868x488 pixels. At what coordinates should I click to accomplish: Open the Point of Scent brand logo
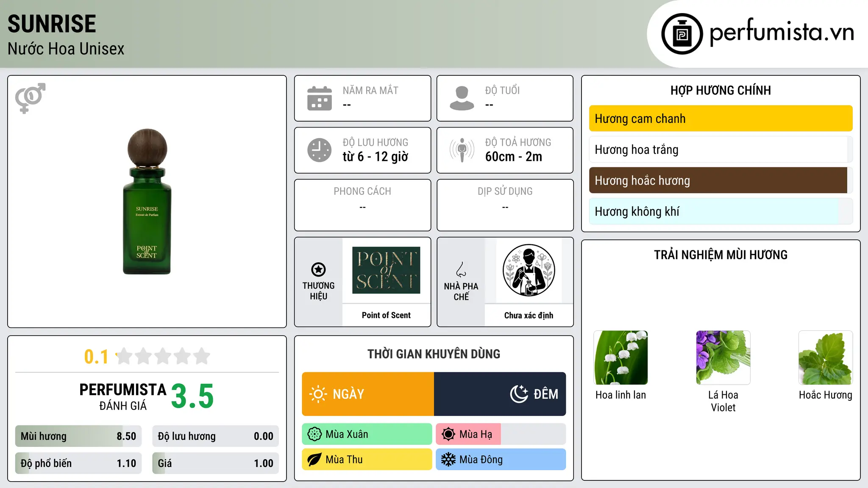click(x=386, y=270)
